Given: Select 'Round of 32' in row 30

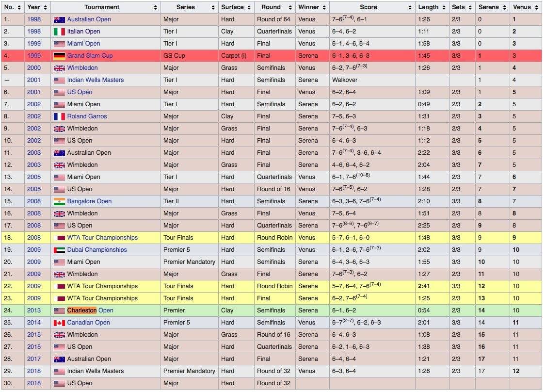Looking at the screenshot, I should pos(273,383).
